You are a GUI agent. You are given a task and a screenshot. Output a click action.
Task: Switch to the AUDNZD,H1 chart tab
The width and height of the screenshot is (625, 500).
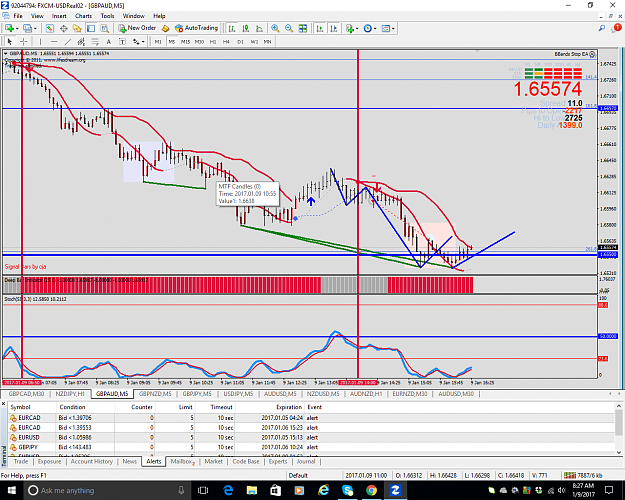[366, 394]
